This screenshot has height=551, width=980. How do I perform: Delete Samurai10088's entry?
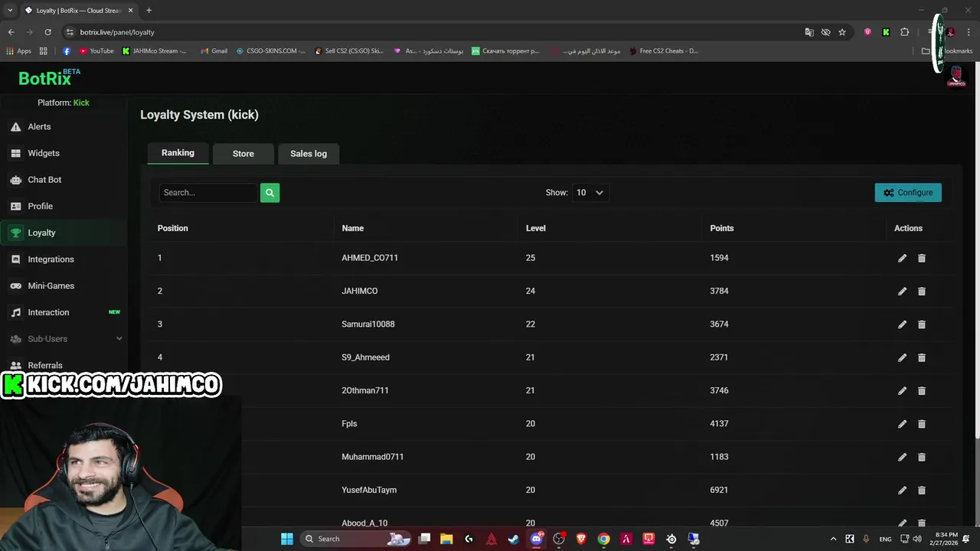coord(922,324)
